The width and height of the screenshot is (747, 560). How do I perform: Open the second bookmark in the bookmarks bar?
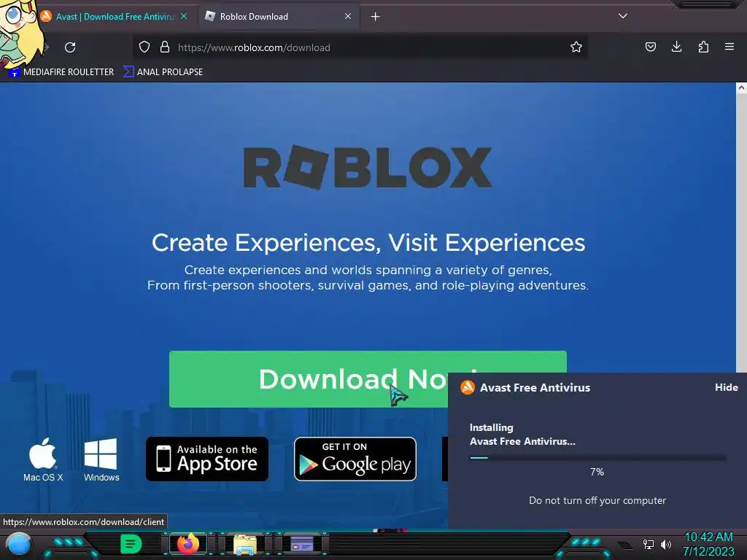click(163, 72)
